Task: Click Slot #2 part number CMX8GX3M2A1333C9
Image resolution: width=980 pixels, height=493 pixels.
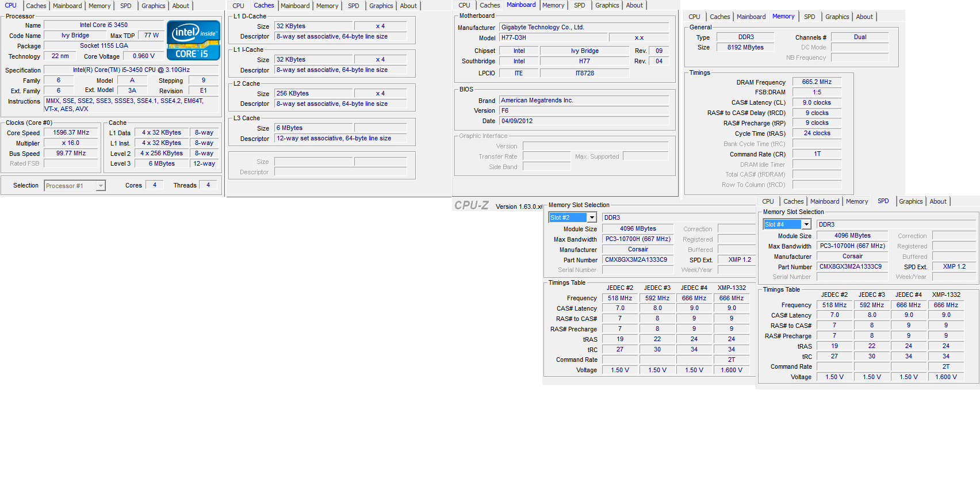Action: click(x=637, y=260)
